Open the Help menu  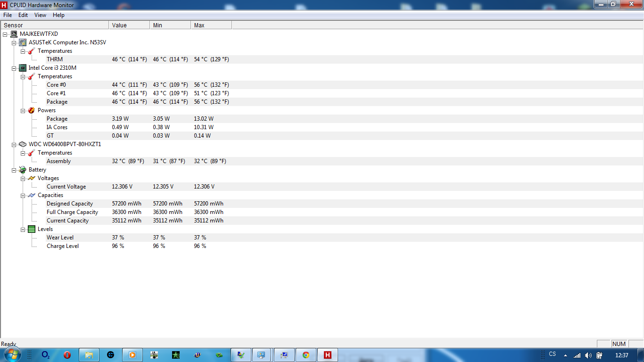[58, 15]
